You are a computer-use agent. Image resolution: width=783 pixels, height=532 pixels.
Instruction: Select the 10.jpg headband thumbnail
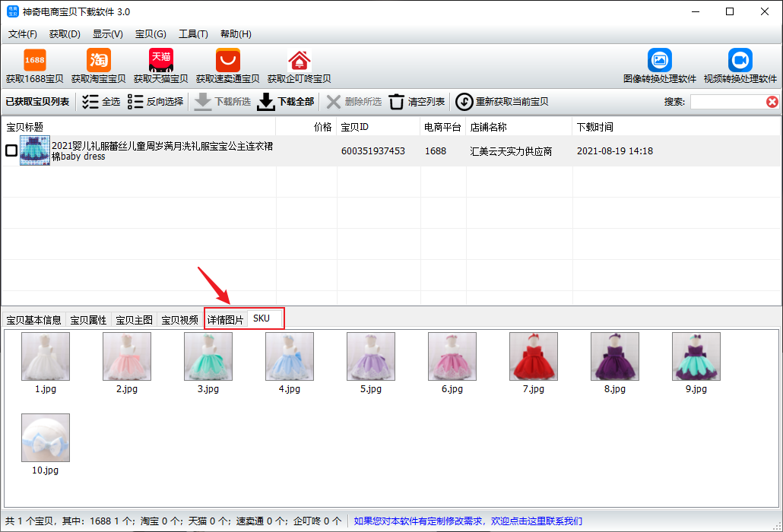point(46,438)
